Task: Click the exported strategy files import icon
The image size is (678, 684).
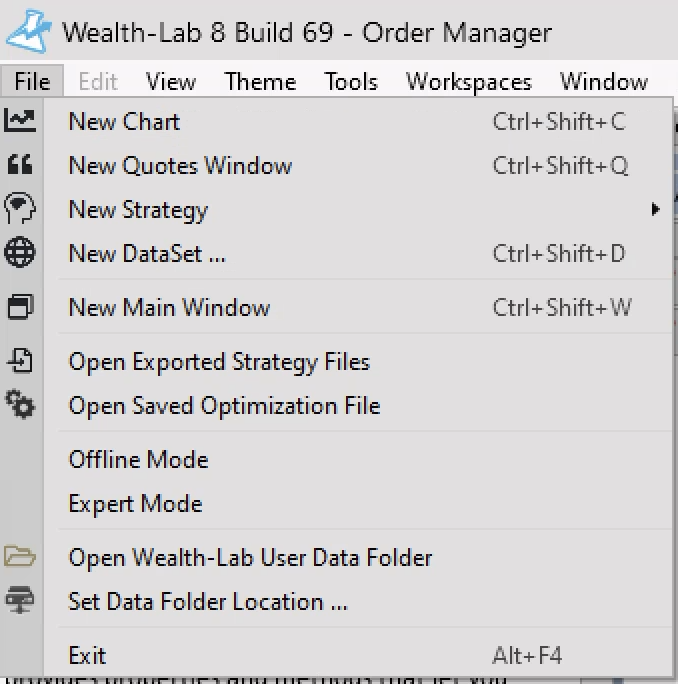Action: coord(20,361)
